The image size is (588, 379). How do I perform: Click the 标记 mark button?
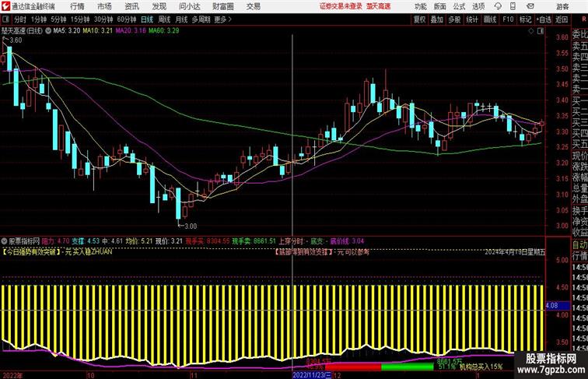click(525, 19)
